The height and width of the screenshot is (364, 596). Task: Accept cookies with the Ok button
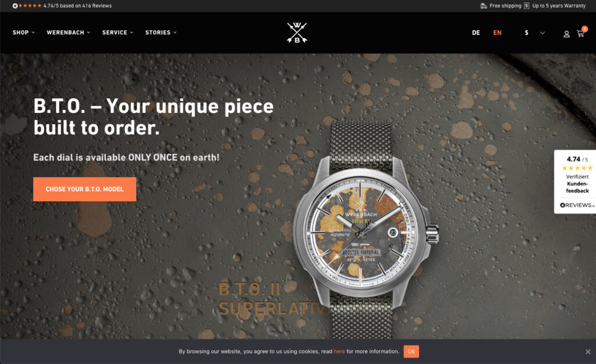click(x=411, y=351)
